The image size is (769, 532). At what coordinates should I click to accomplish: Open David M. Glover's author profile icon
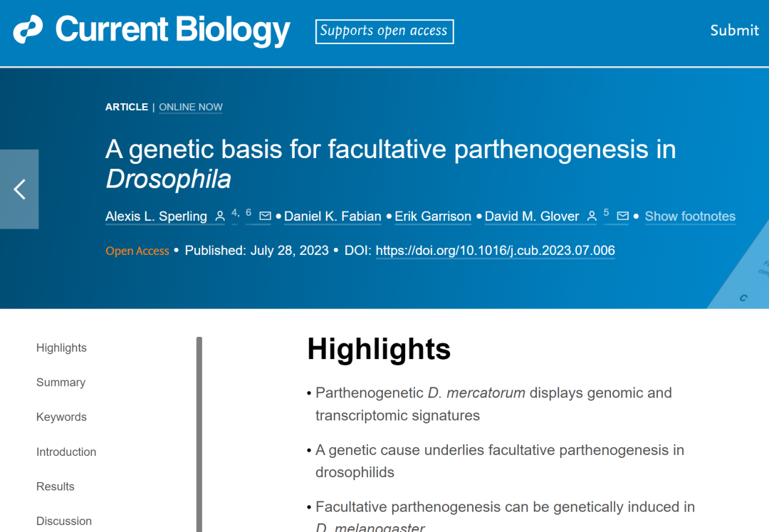[x=592, y=217]
